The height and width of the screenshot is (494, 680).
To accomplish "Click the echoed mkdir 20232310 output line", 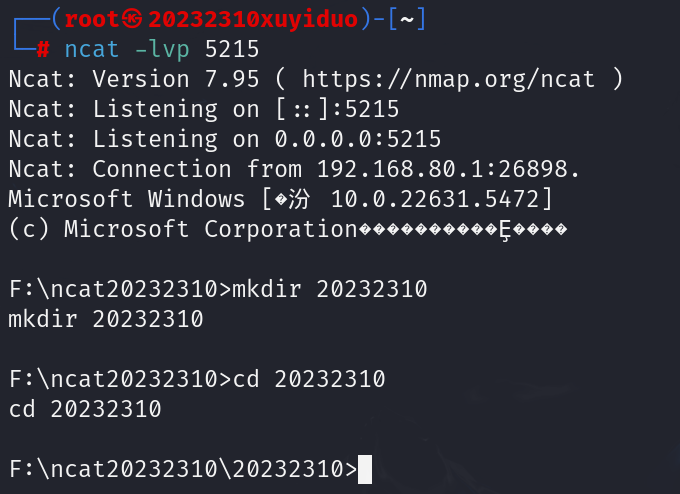I will tap(105, 320).
